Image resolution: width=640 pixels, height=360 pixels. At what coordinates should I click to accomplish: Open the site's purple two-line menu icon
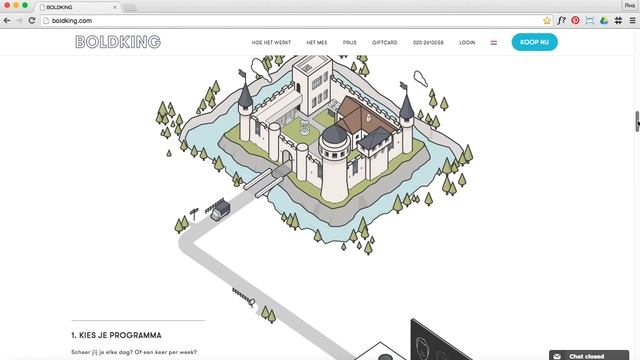pos(493,42)
